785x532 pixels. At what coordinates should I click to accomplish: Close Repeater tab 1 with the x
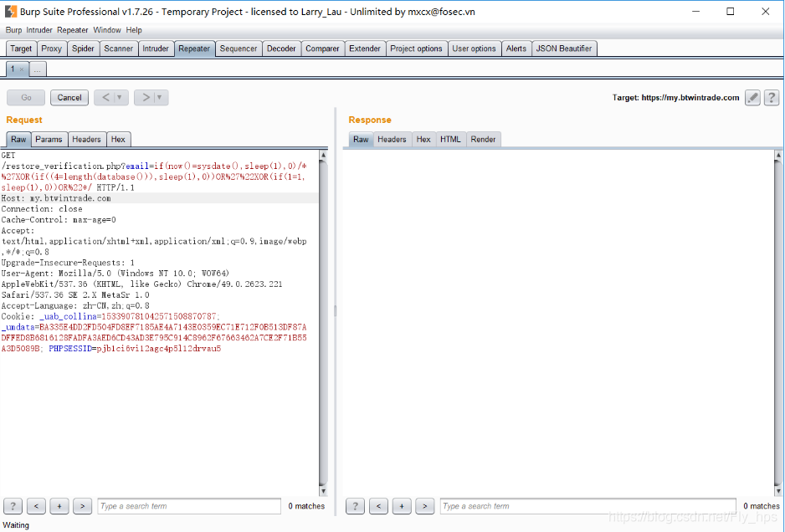point(22,69)
